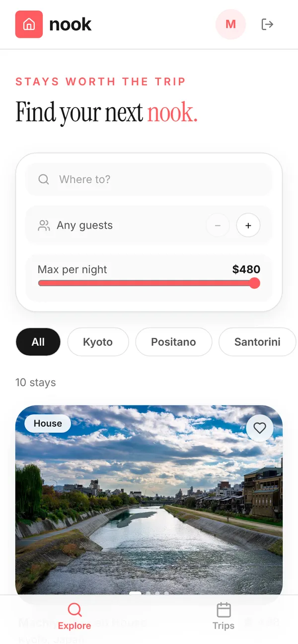
Task: Click the Max per night slider handle
Action: (x=254, y=283)
